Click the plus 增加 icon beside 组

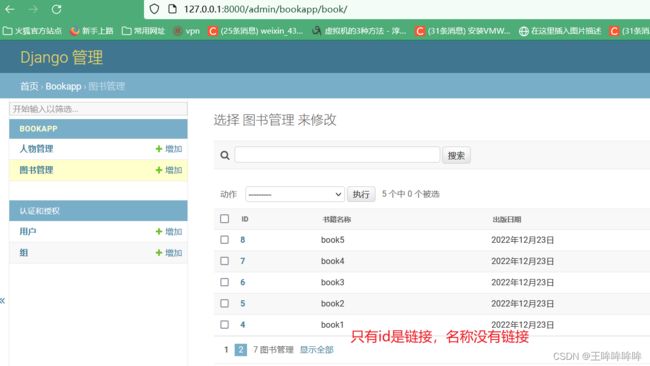(x=159, y=253)
